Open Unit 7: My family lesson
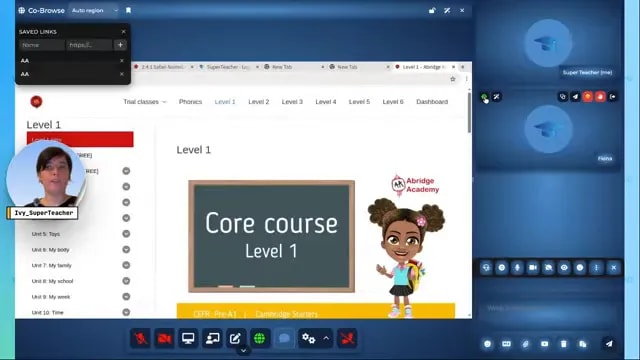640x360 pixels. [x=51, y=265]
